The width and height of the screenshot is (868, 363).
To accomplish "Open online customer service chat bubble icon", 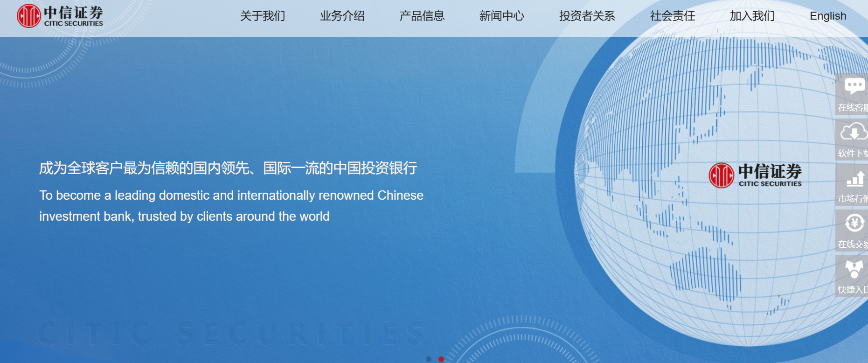I will pyautogui.click(x=854, y=86).
